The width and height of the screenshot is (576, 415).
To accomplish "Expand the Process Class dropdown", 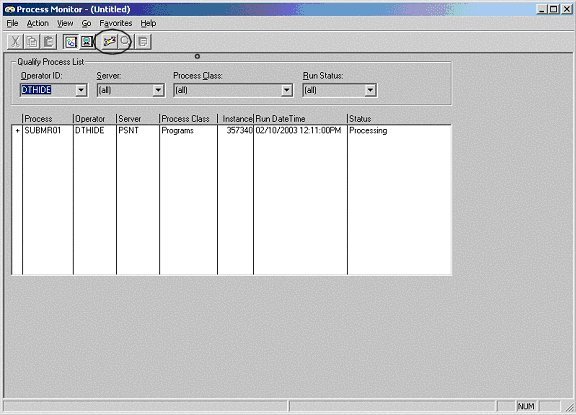I will [x=287, y=90].
